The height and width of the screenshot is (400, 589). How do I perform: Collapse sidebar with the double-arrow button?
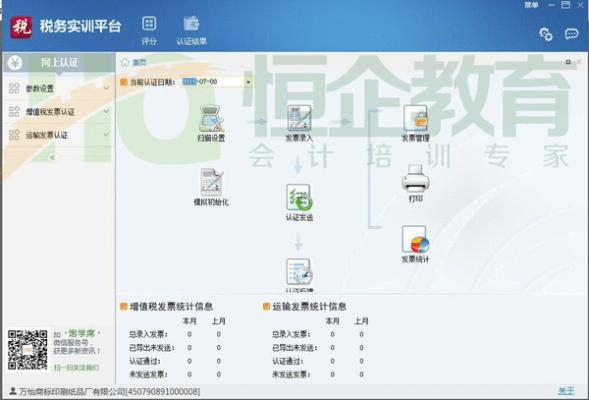[x=53, y=158]
